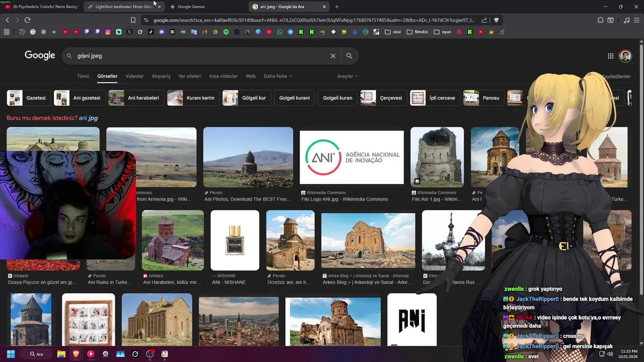644x362 pixels.
Task: Click the browser address bar URL
Action: [314, 20]
